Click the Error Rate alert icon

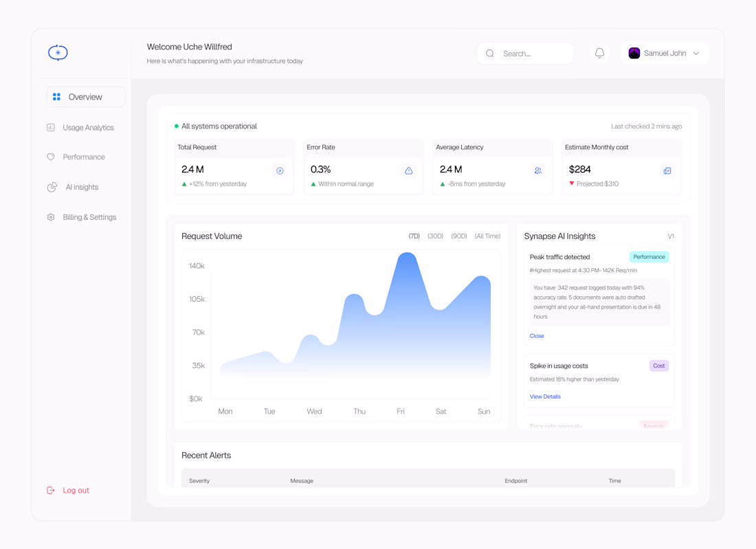click(409, 170)
